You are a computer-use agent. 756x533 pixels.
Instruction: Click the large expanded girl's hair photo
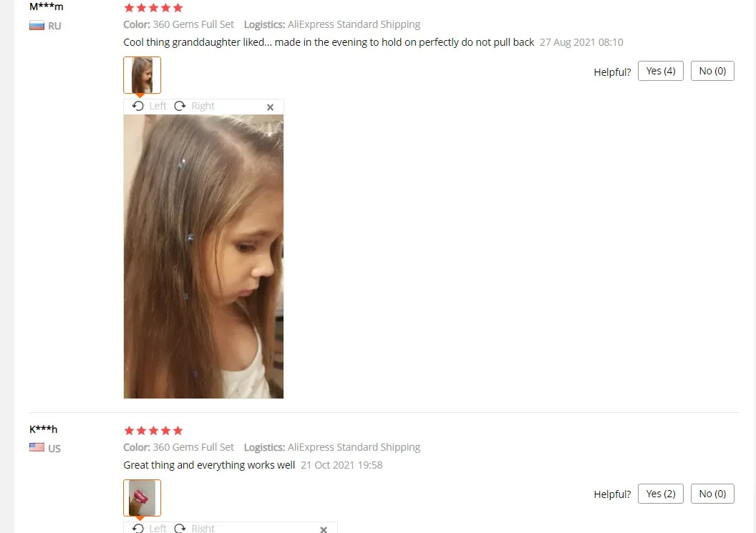tap(203, 256)
